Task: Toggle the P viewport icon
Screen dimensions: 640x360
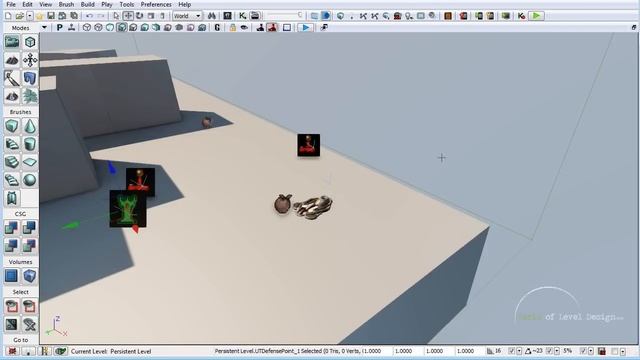Action: [60, 28]
